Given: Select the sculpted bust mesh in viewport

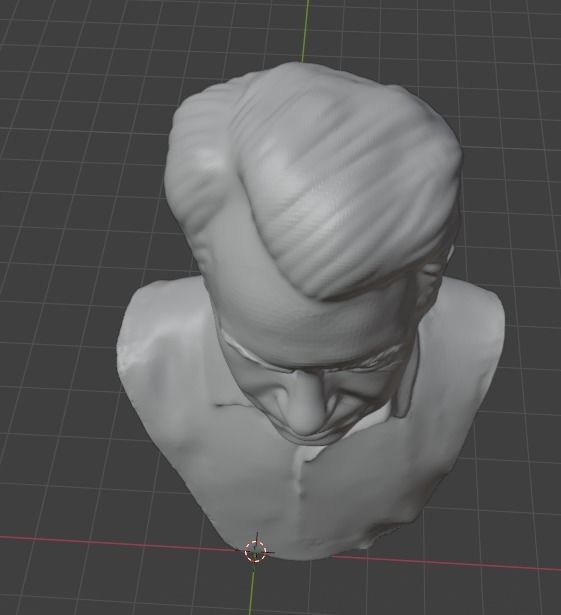Looking at the screenshot, I should 310,310.
